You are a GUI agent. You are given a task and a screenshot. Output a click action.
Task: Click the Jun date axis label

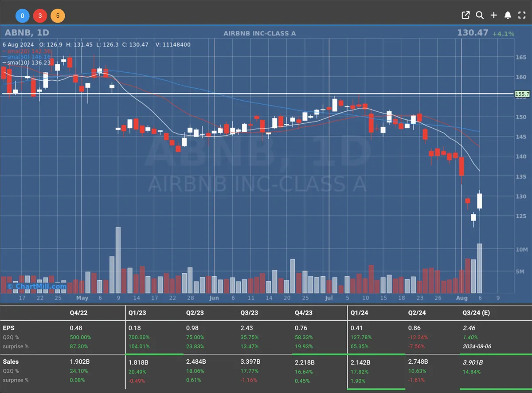click(x=214, y=298)
